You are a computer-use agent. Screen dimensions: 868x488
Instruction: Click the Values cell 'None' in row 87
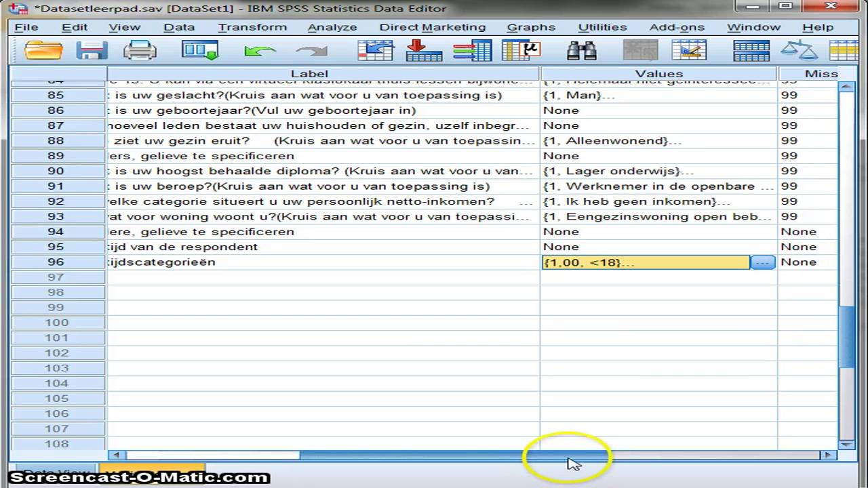pos(658,125)
